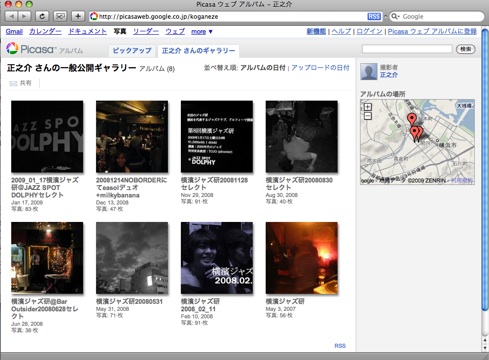The image size is (489, 360).
Task: Zoom in on the album map
Action: pos(368,107)
